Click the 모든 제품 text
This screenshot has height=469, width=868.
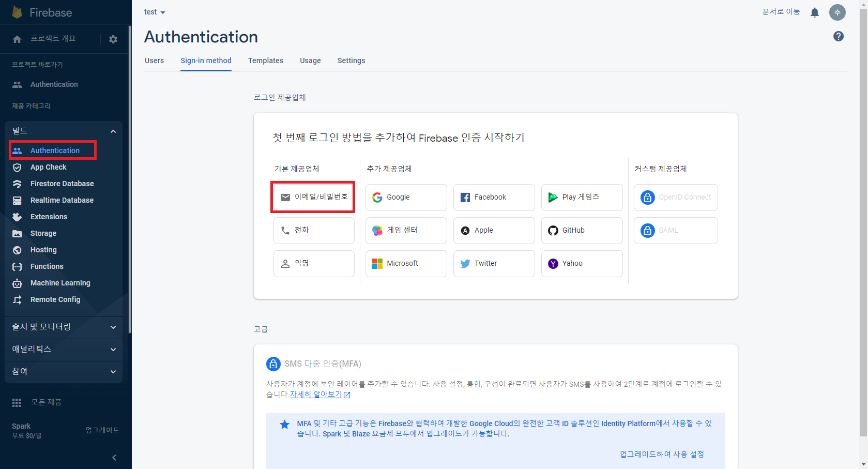coord(47,402)
